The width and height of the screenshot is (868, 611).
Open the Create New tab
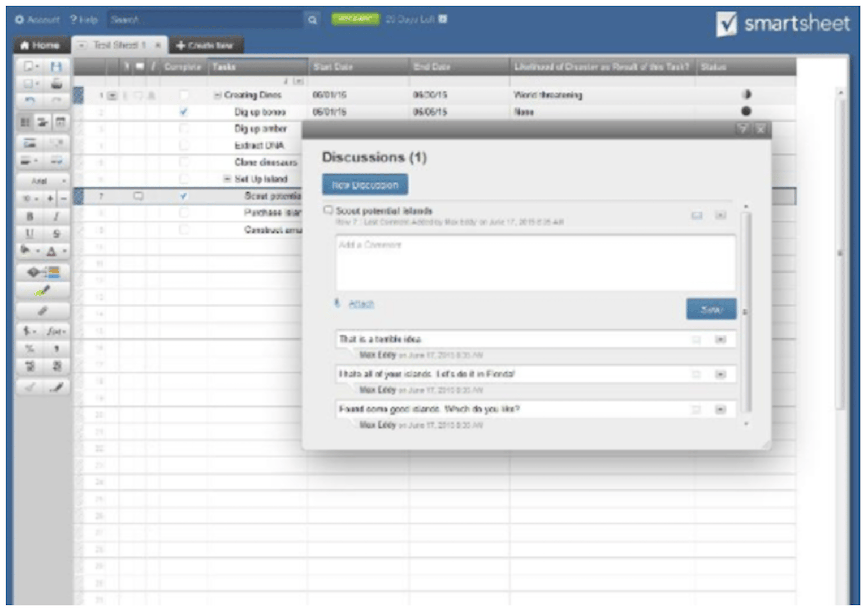pyautogui.click(x=205, y=46)
